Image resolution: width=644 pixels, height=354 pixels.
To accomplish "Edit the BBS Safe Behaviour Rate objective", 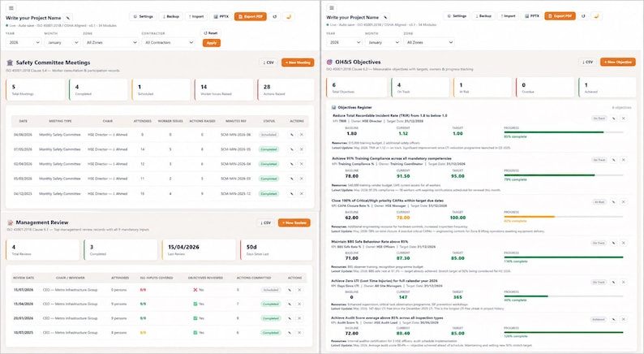I will tap(614, 243).
